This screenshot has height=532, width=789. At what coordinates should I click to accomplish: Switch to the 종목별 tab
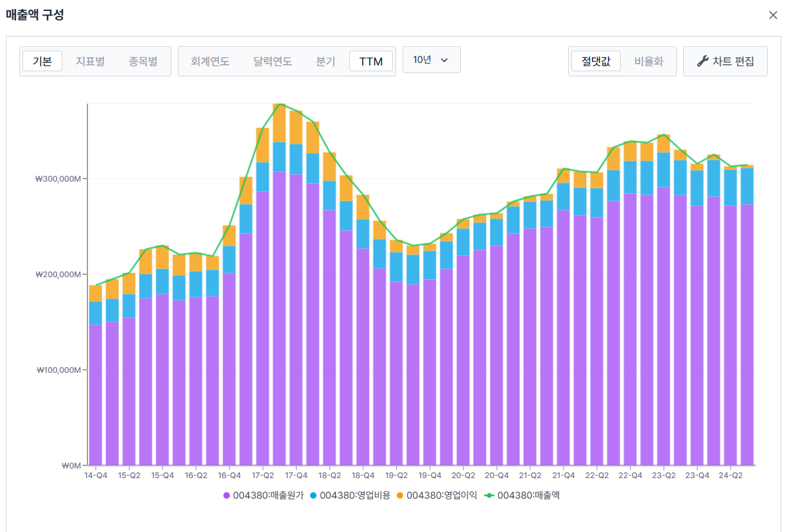point(143,62)
